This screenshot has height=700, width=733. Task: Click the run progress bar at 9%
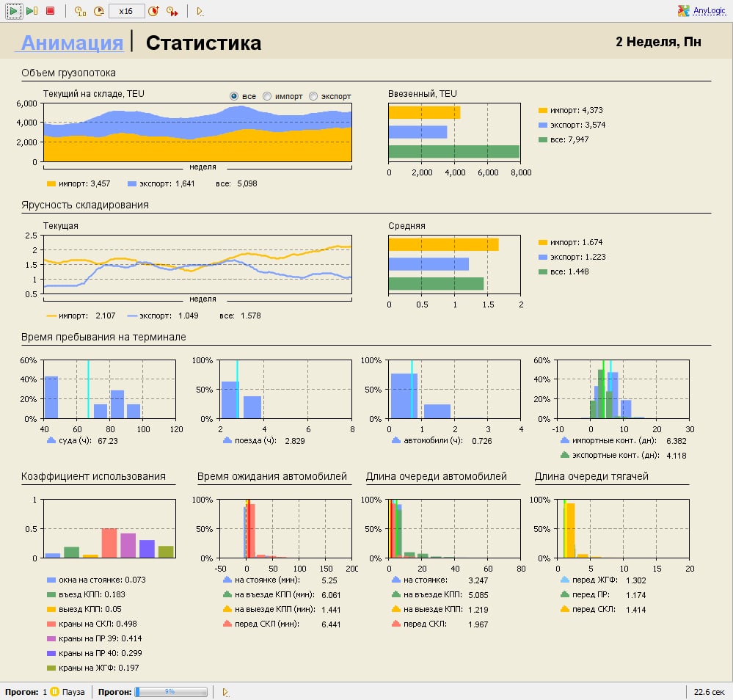pos(171,691)
